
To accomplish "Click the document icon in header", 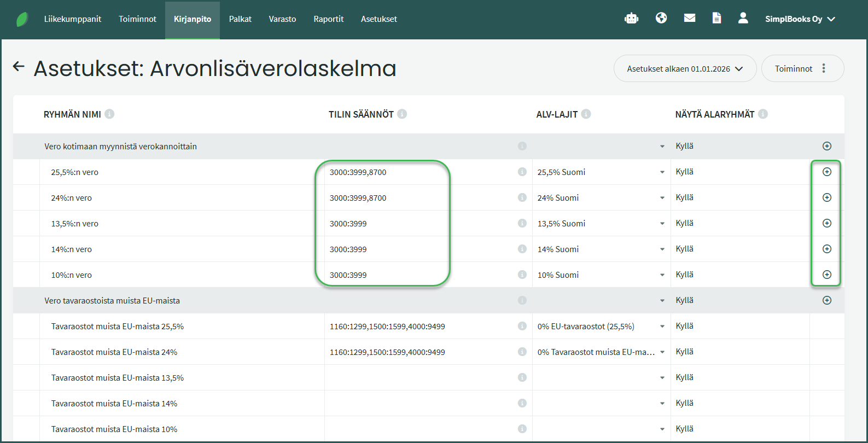I will point(716,19).
